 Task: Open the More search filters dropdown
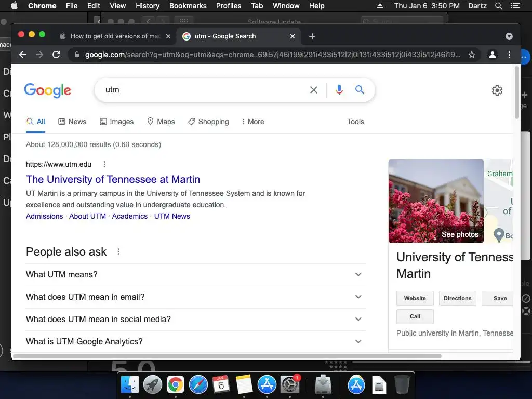point(253,122)
